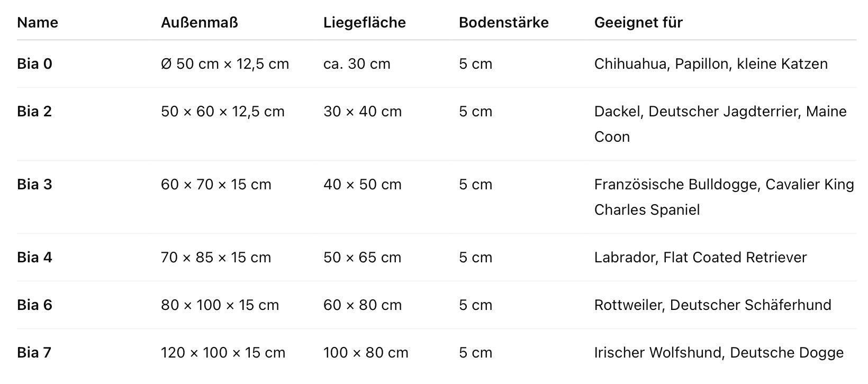Click the Bia 4 row name
Screen dimensions: 868x384
pyautogui.click(x=34, y=258)
